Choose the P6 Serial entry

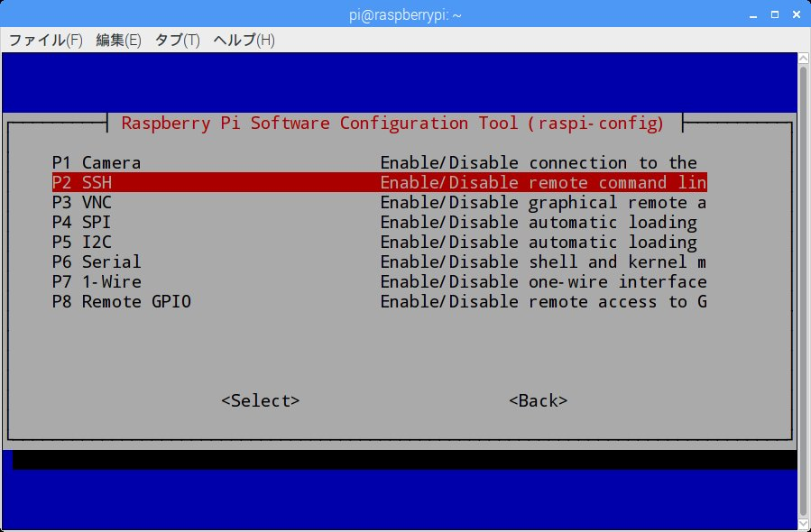(379, 261)
